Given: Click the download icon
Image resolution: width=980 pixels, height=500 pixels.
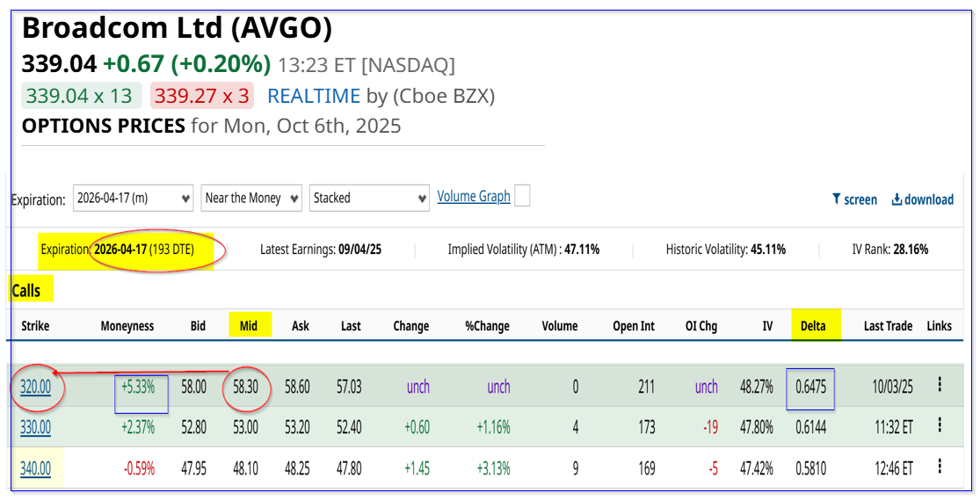Looking at the screenshot, I should click(x=897, y=199).
